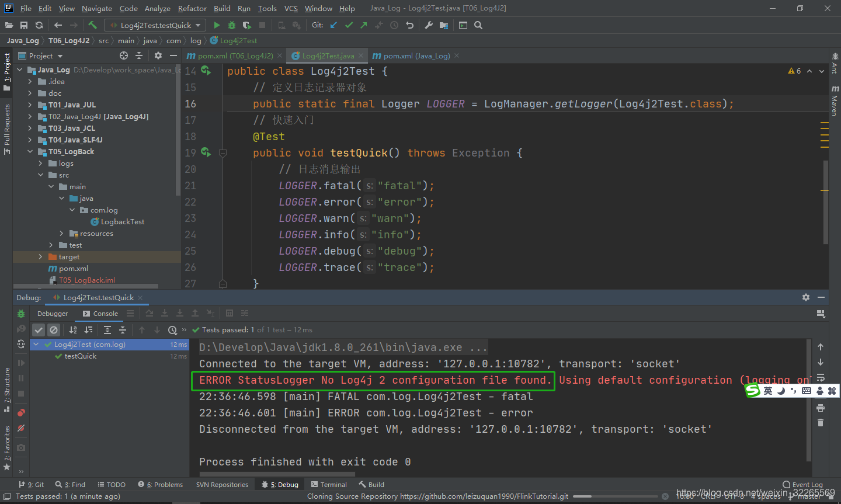Click the Rerun debug bug icon in Debug panel
The width and height of the screenshot is (841, 504).
(x=21, y=314)
